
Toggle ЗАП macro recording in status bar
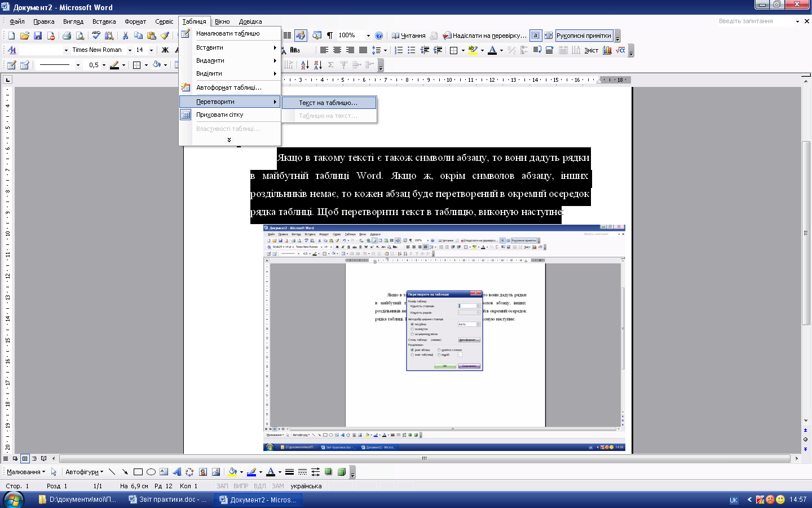(223, 486)
